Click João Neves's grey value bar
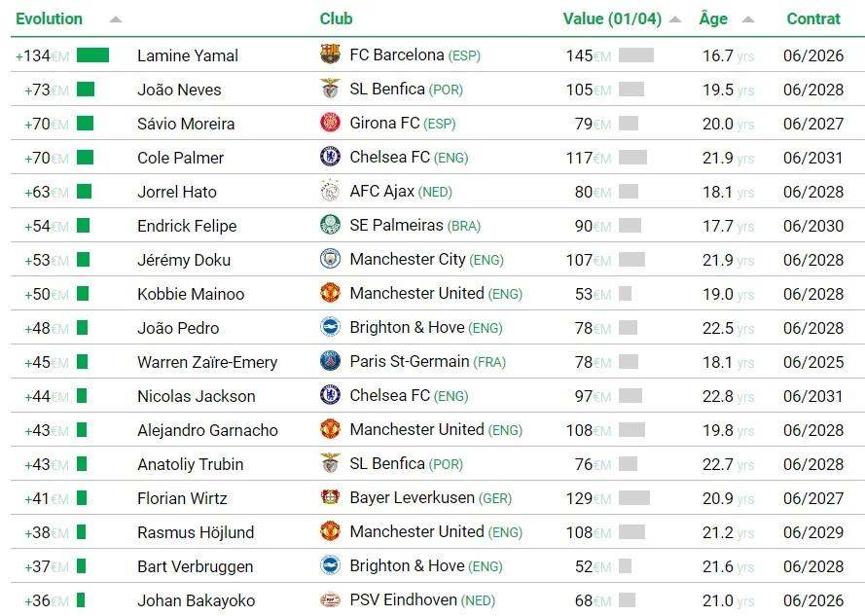 coord(631,90)
